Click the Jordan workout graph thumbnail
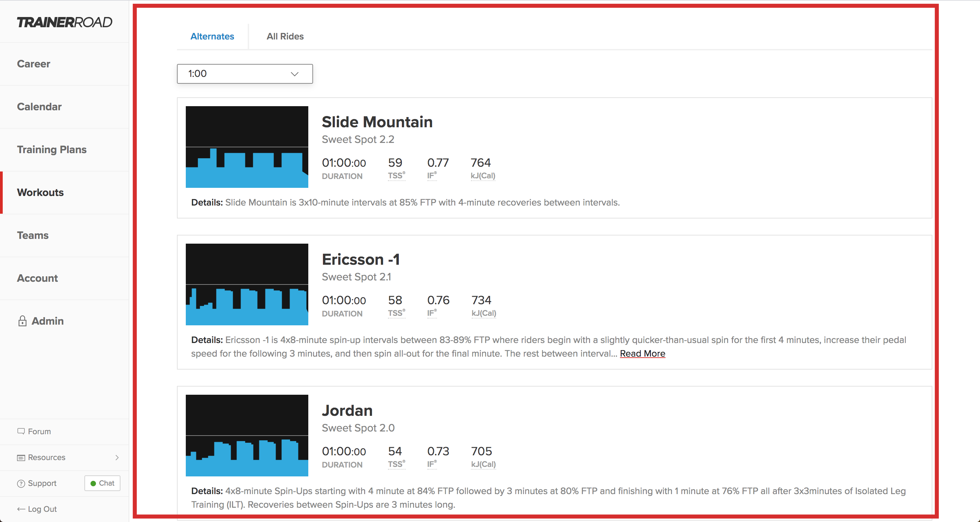 click(x=247, y=435)
